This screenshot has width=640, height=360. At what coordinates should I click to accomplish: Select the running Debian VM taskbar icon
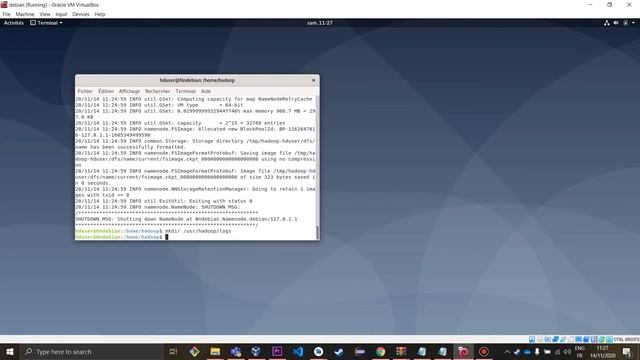point(463,351)
